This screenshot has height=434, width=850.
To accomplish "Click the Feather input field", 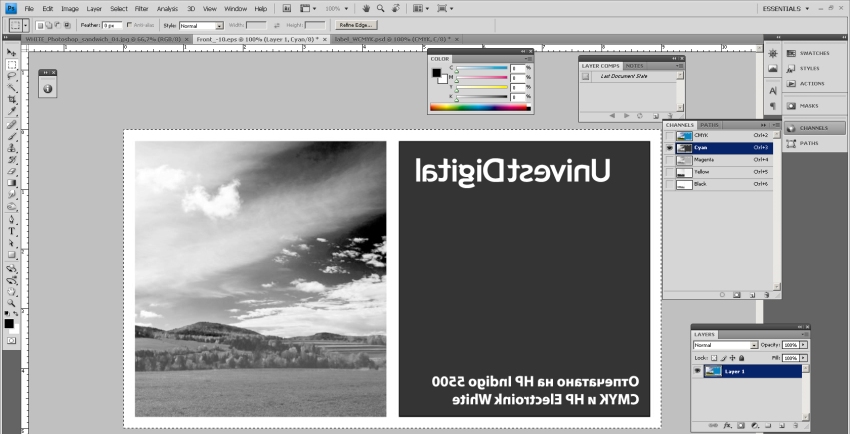I will 112,25.
